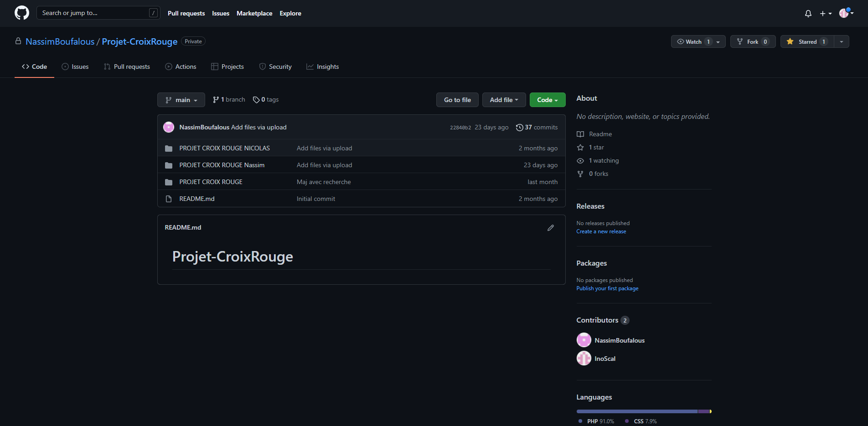Screen dimensions: 868x426
Task: Expand the Watch options dropdown arrow
Action: click(x=718, y=41)
